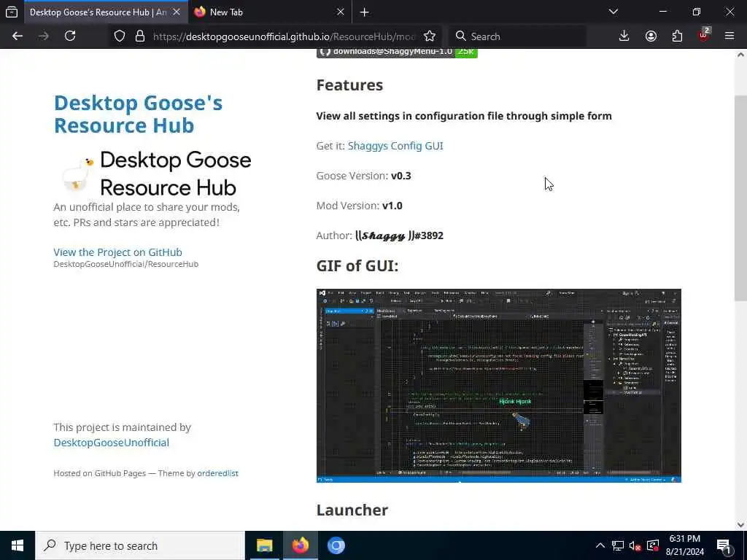Open the orderedlist theme link
This screenshot has width=747, height=560.
[217, 472]
